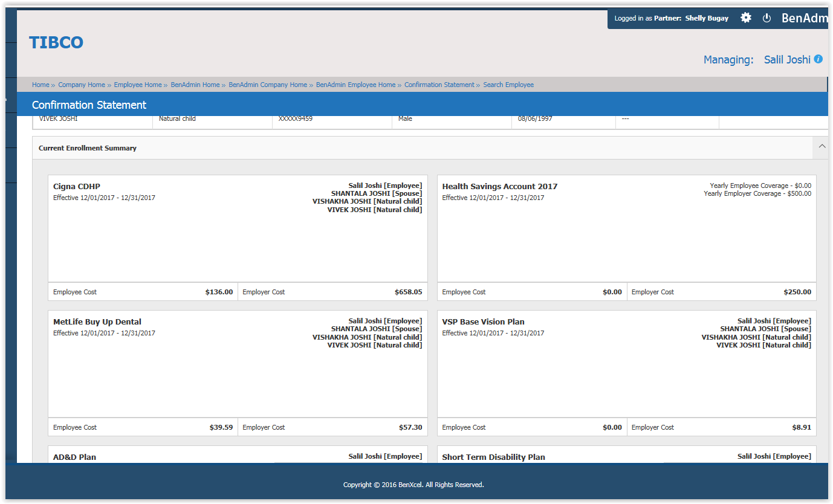833x504 pixels.
Task: Open BenAdmin Home breadcrumb link
Action: pos(195,85)
